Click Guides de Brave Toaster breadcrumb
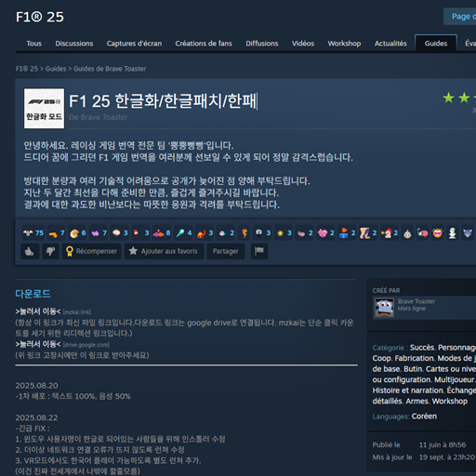 tap(110, 69)
